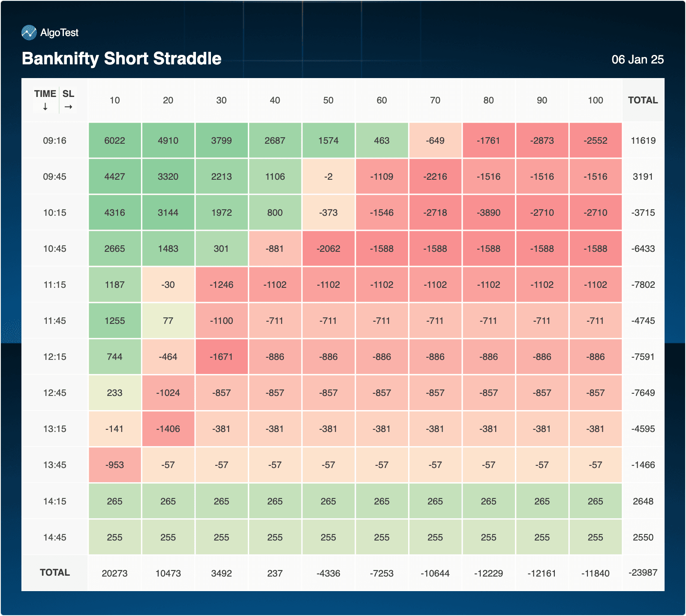
Task: Click the 09:16 time row label
Action: click(55, 141)
